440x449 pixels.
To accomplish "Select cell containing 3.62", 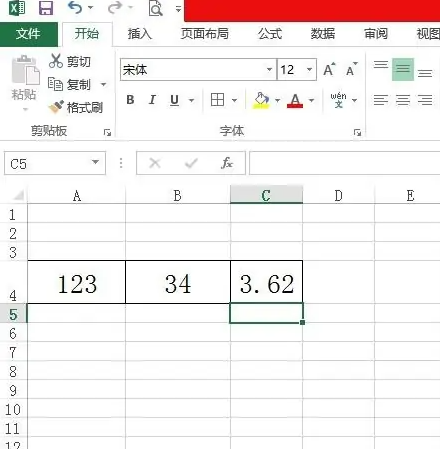I will click(266, 282).
